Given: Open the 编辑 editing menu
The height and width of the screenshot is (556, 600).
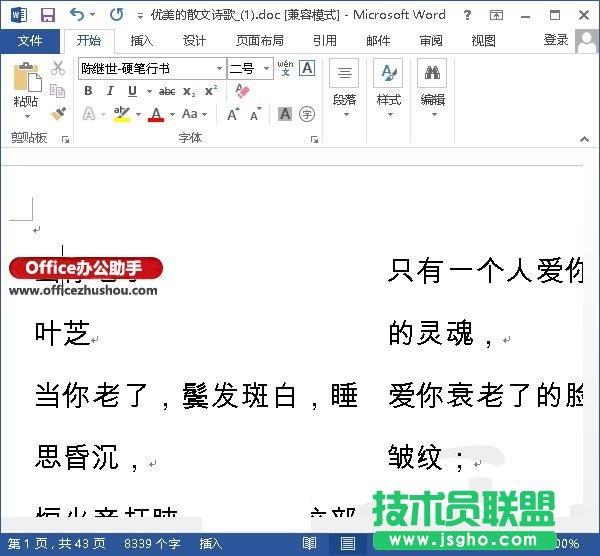Looking at the screenshot, I should 432,88.
